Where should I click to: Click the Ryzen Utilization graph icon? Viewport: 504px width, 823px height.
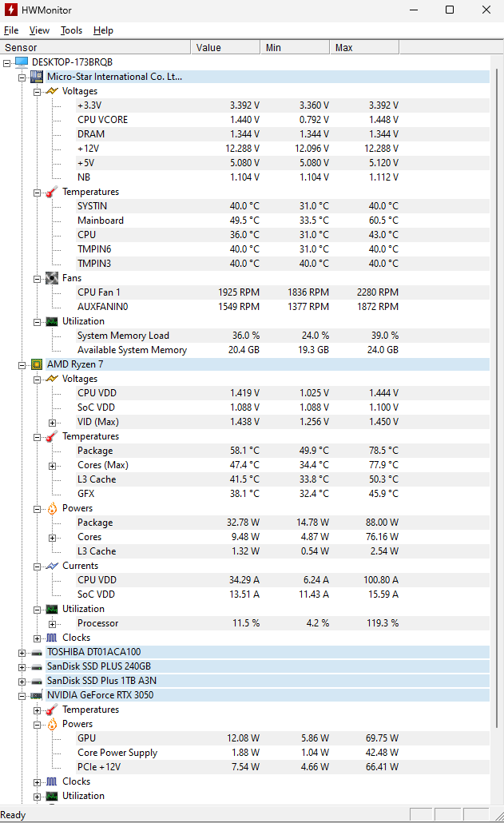(x=52, y=609)
